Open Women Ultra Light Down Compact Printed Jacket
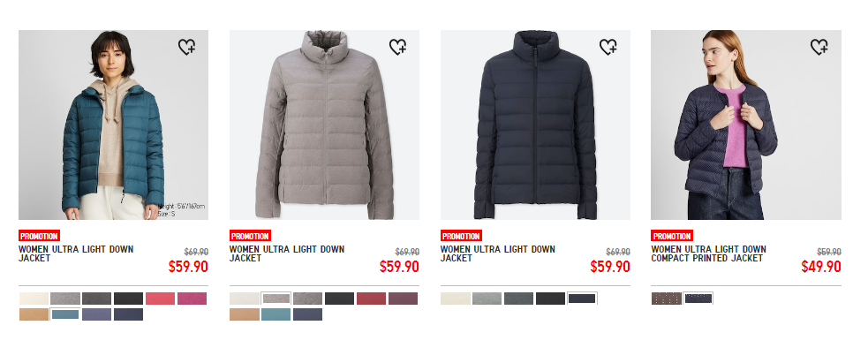868x363 pixels. 708,253
